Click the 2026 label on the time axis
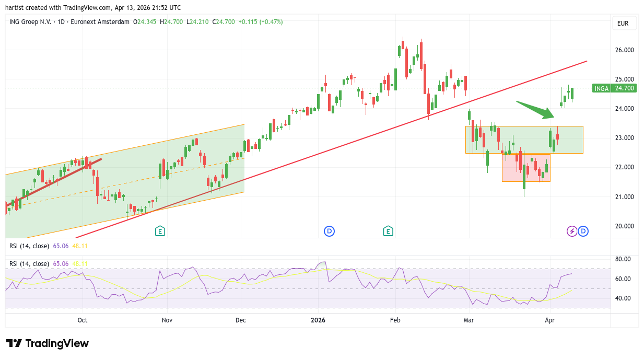This screenshot has height=359, width=644. pyautogui.click(x=318, y=320)
